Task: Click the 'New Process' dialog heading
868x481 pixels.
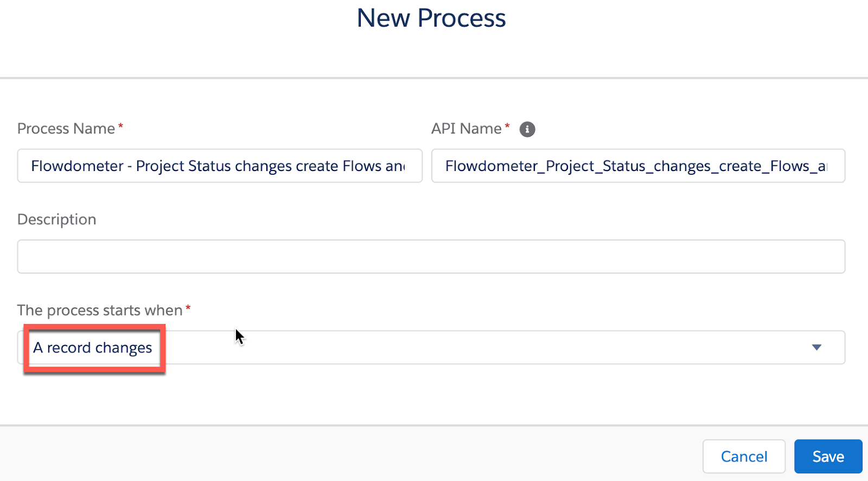Action: tap(431, 18)
